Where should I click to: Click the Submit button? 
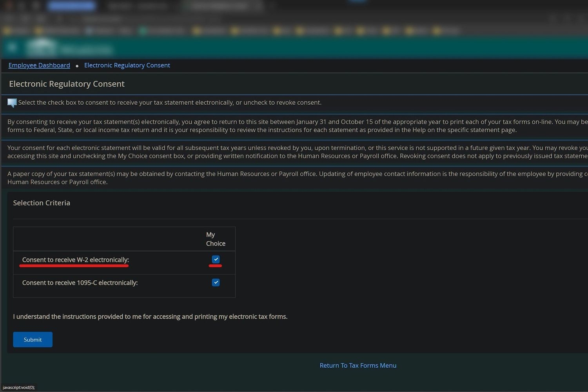33,339
